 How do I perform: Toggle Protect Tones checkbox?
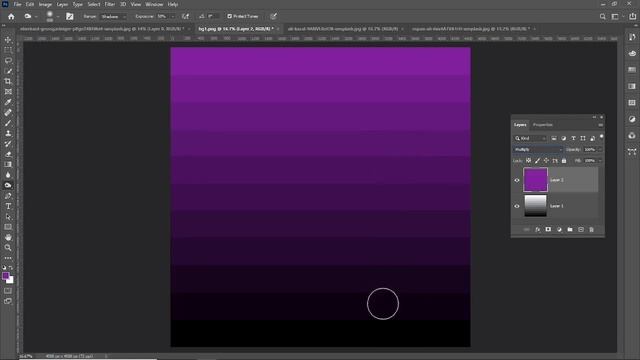click(x=229, y=16)
